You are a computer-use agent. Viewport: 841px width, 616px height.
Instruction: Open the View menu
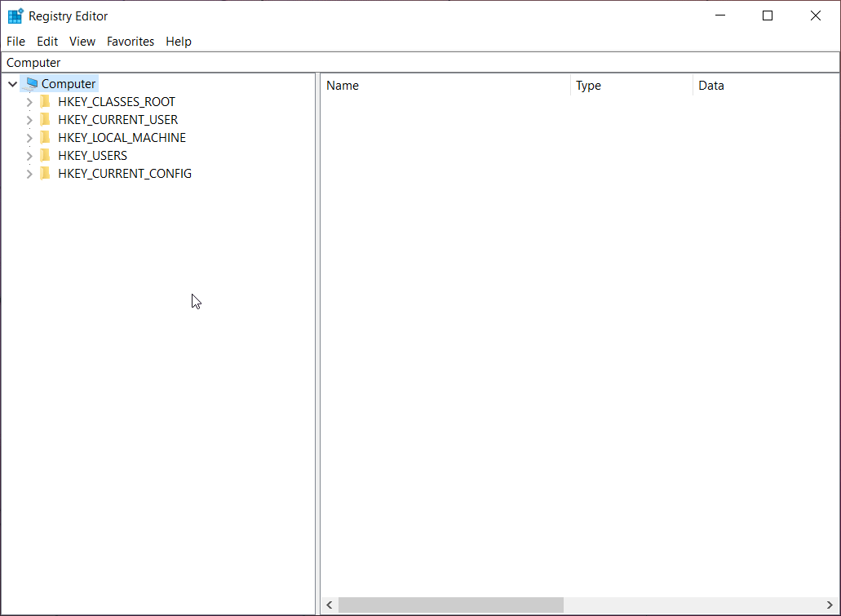(x=82, y=42)
